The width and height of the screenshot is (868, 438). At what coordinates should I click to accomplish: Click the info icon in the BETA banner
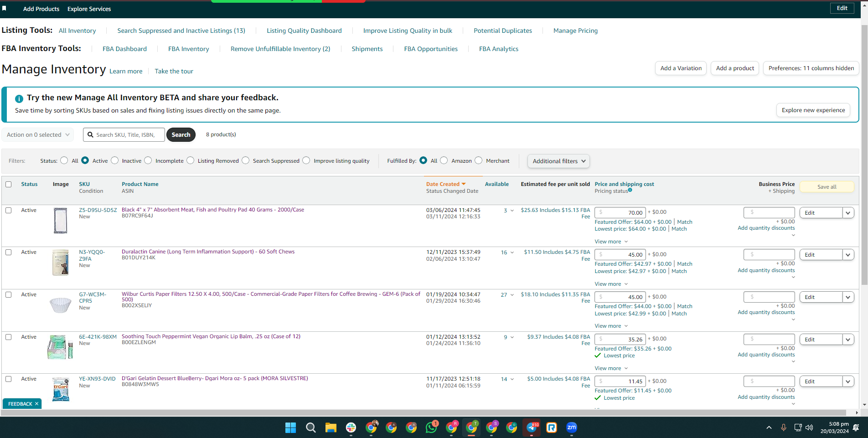(x=19, y=98)
